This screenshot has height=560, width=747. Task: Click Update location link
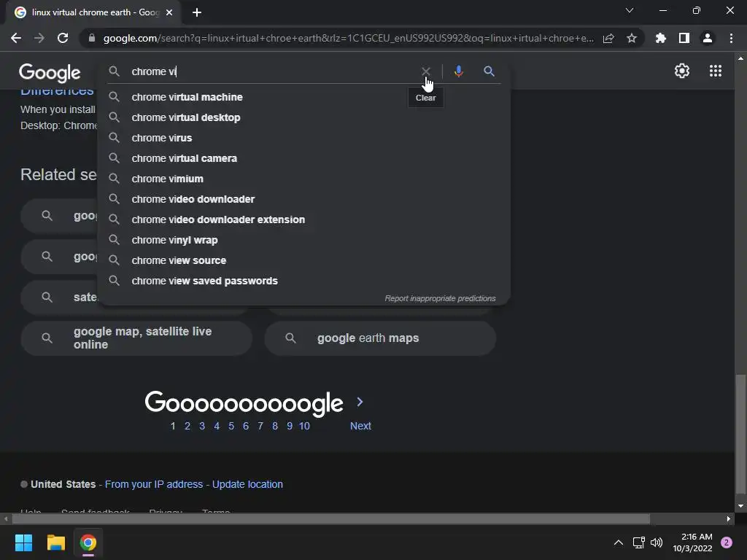pyautogui.click(x=247, y=484)
